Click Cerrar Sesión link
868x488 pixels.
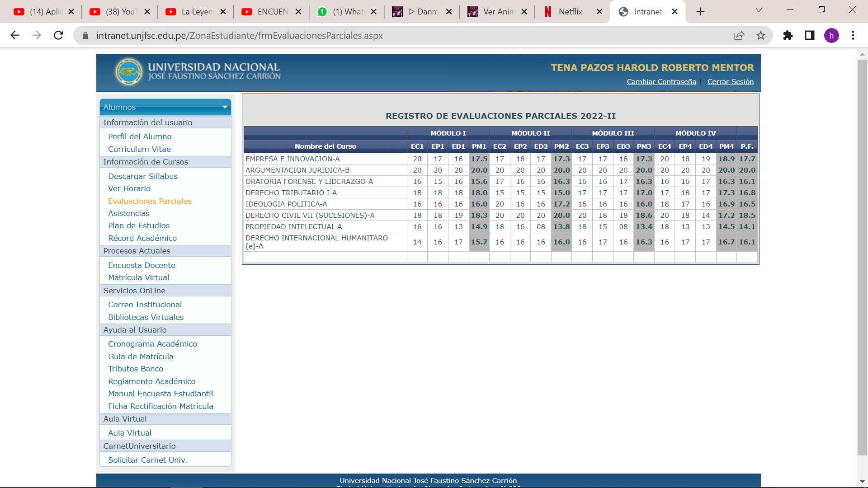pos(730,82)
